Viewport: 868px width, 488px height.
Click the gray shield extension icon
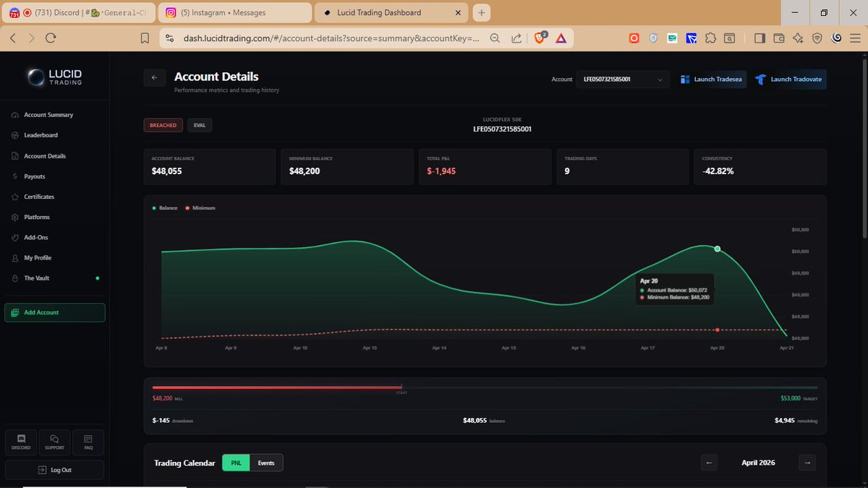tap(653, 38)
